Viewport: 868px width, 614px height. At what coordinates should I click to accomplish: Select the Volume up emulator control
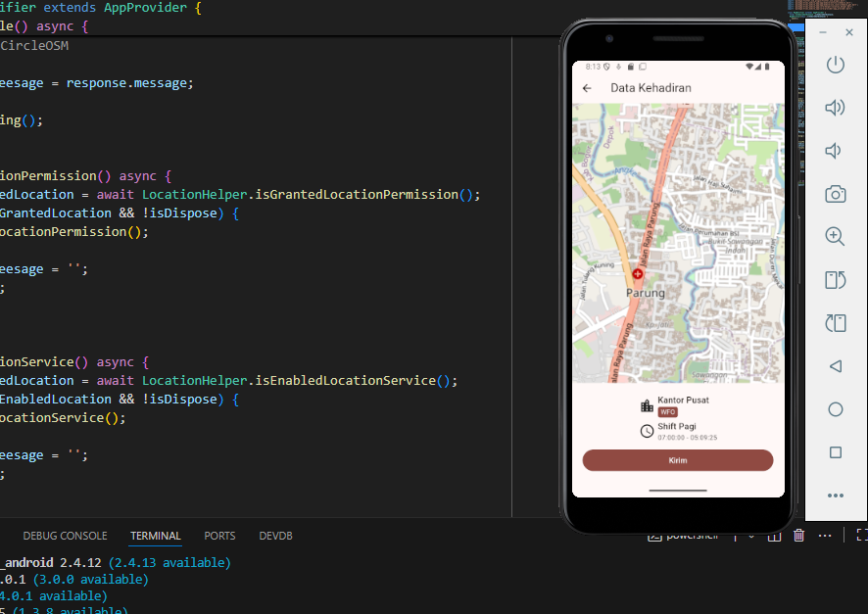point(836,108)
